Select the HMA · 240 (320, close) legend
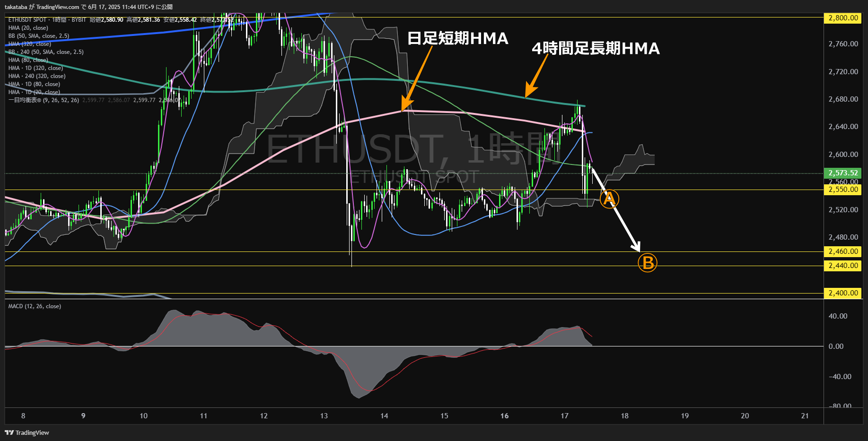 (37, 76)
